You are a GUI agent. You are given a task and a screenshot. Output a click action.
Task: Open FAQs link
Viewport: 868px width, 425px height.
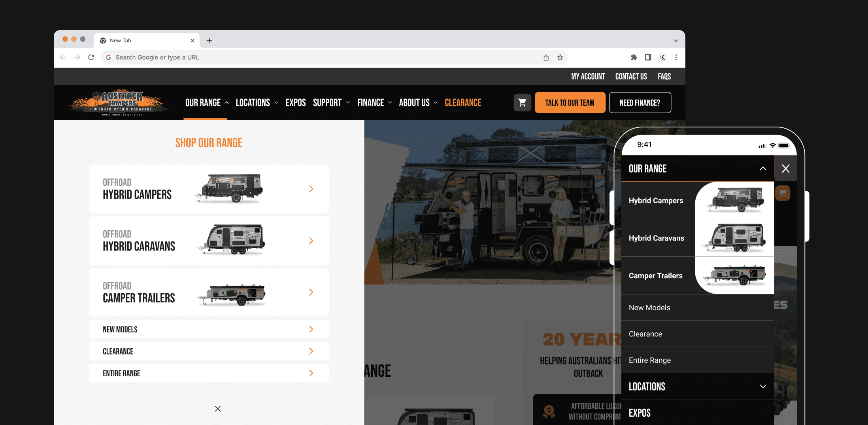[x=664, y=76]
